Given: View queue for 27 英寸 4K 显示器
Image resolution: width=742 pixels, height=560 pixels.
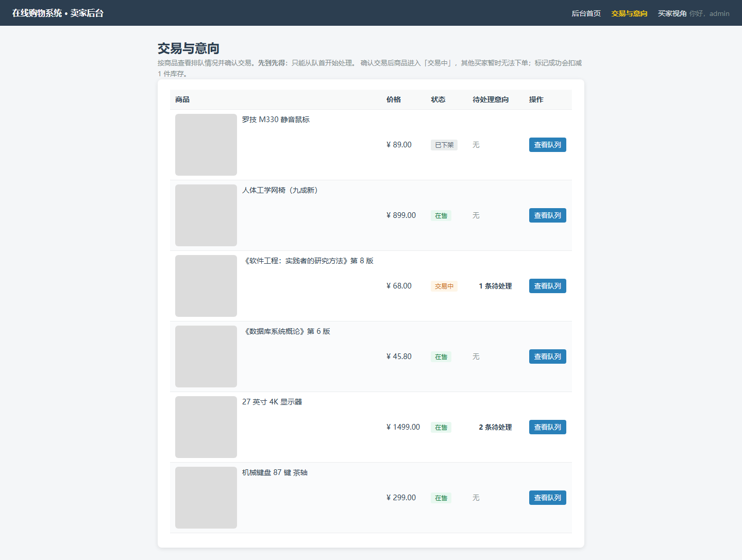Looking at the screenshot, I should coord(547,427).
